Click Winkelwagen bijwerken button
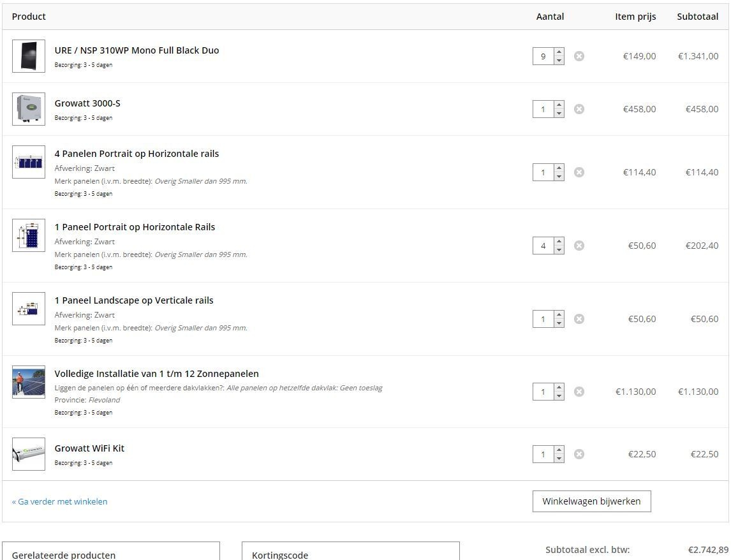This screenshot has height=560, width=731. (x=591, y=501)
